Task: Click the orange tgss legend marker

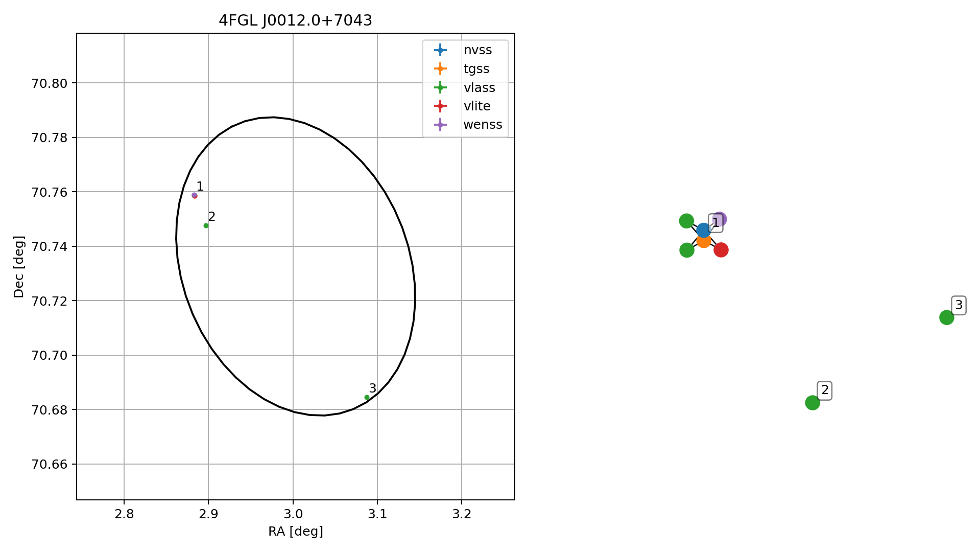Action: pyautogui.click(x=440, y=69)
